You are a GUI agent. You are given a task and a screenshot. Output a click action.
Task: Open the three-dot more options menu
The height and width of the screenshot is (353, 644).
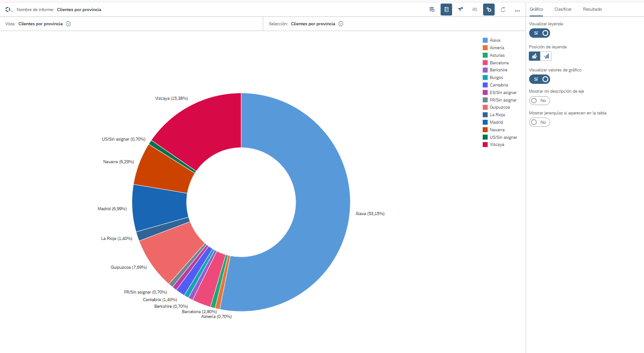coord(517,10)
